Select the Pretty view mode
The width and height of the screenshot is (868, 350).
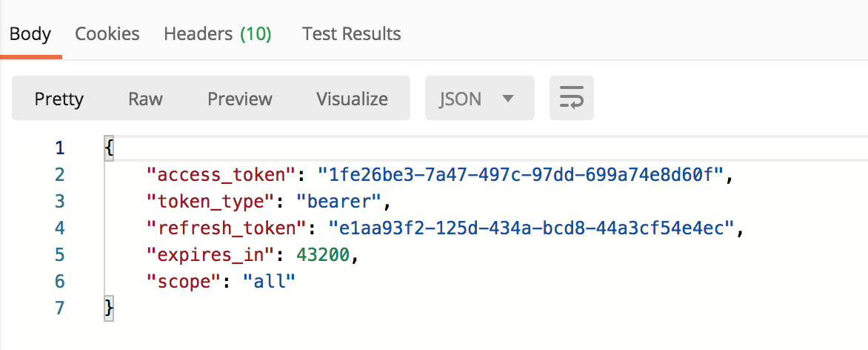pyautogui.click(x=59, y=99)
